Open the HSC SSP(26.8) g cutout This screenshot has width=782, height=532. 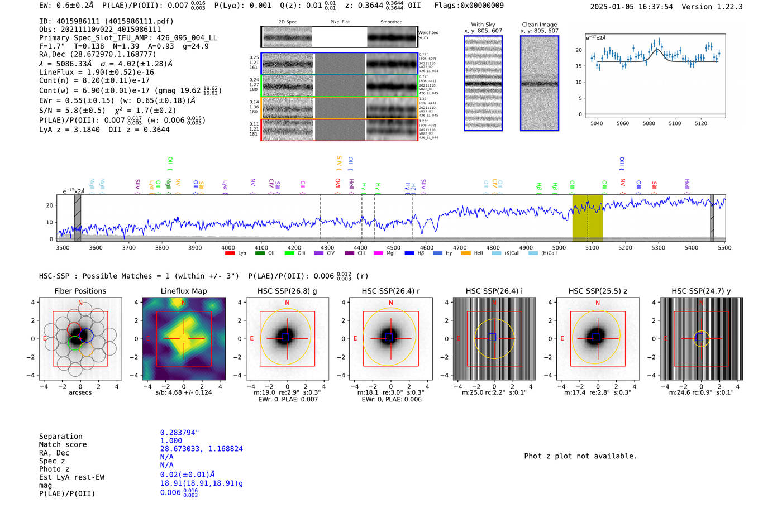coord(287,339)
